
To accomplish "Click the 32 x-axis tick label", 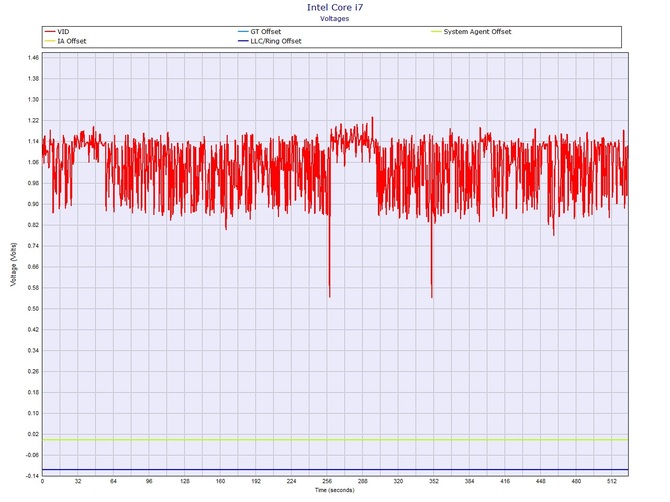I will 78,481.
